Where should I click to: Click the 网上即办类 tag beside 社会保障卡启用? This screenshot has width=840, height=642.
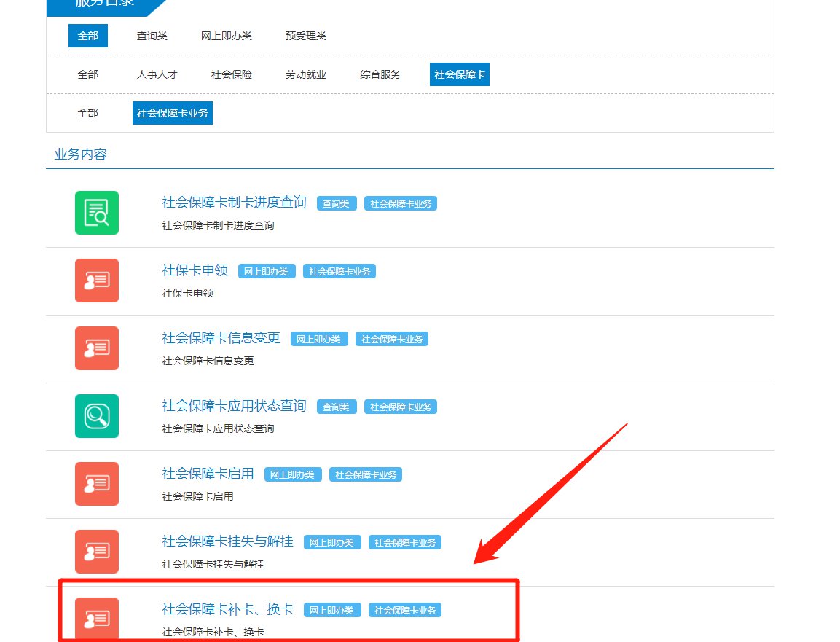point(291,475)
